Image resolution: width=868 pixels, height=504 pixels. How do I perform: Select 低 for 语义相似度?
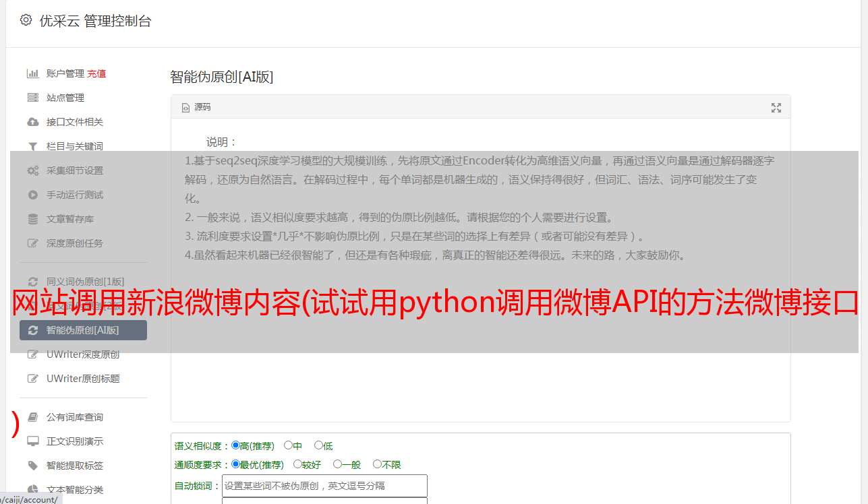(x=318, y=445)
